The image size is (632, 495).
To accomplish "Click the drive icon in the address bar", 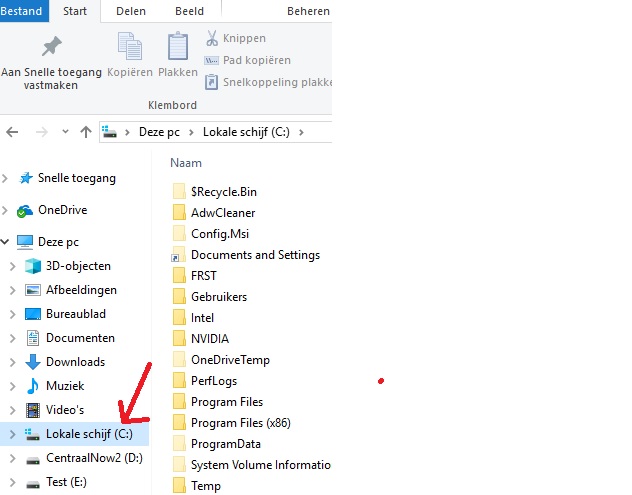I will click(109, 131).
